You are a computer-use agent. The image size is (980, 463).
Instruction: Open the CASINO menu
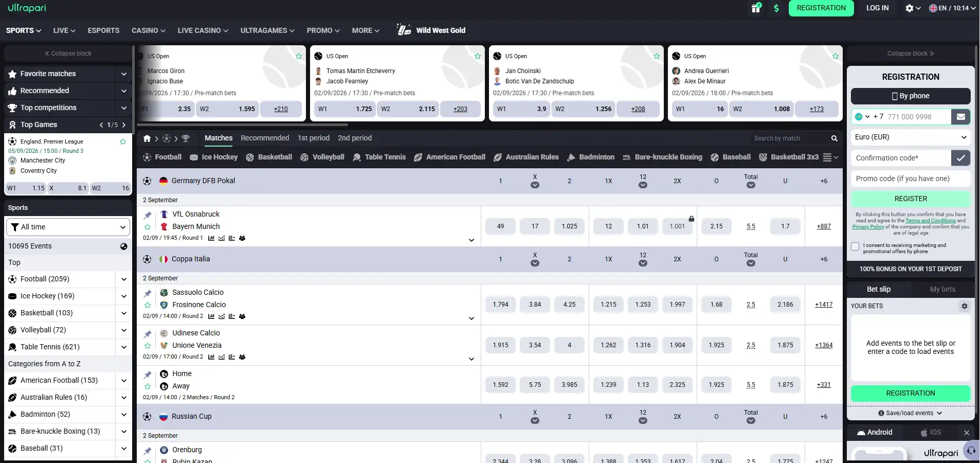pos(149,30)
